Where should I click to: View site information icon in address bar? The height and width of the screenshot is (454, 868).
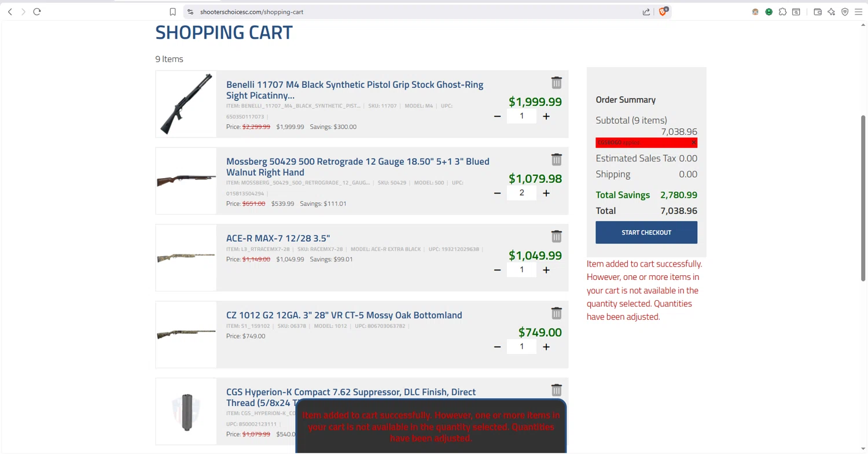point(190,12)
